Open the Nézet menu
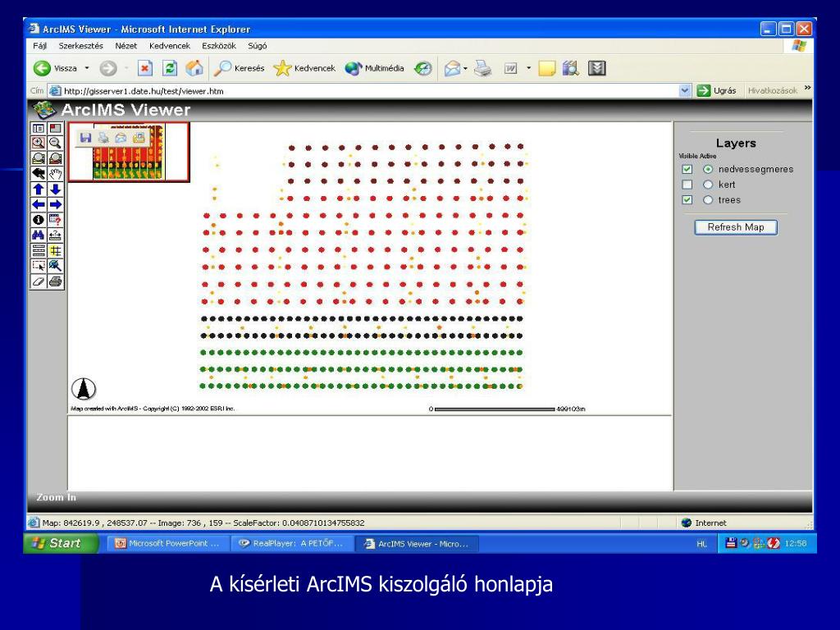The image size is (840, 630). [x=126, y=46]
